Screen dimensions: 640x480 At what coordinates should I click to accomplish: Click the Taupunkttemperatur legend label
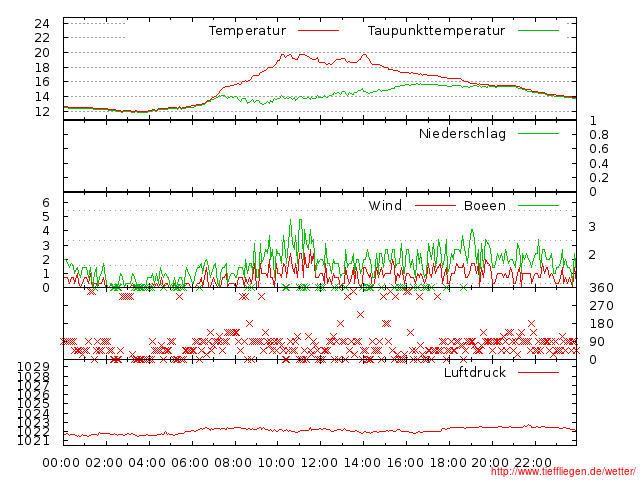point(436,31)
